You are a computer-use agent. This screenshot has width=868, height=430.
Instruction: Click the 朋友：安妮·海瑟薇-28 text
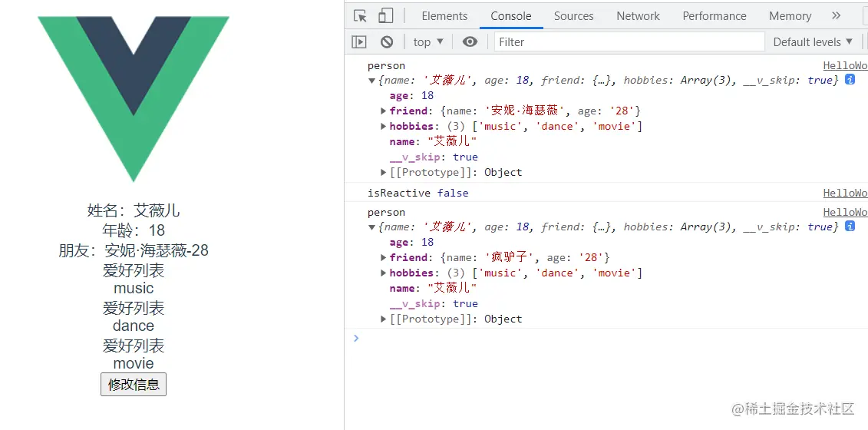point(134,250)
